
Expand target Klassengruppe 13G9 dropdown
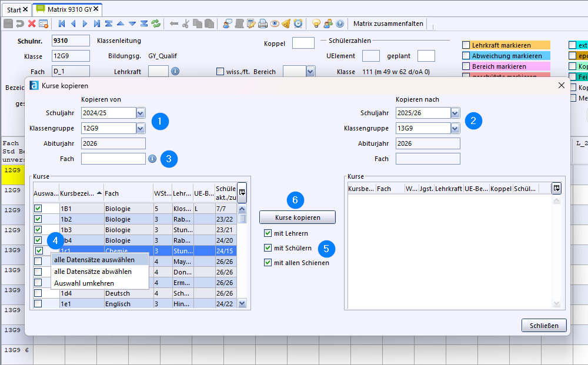pyautogui.click(x=455, y=128)
